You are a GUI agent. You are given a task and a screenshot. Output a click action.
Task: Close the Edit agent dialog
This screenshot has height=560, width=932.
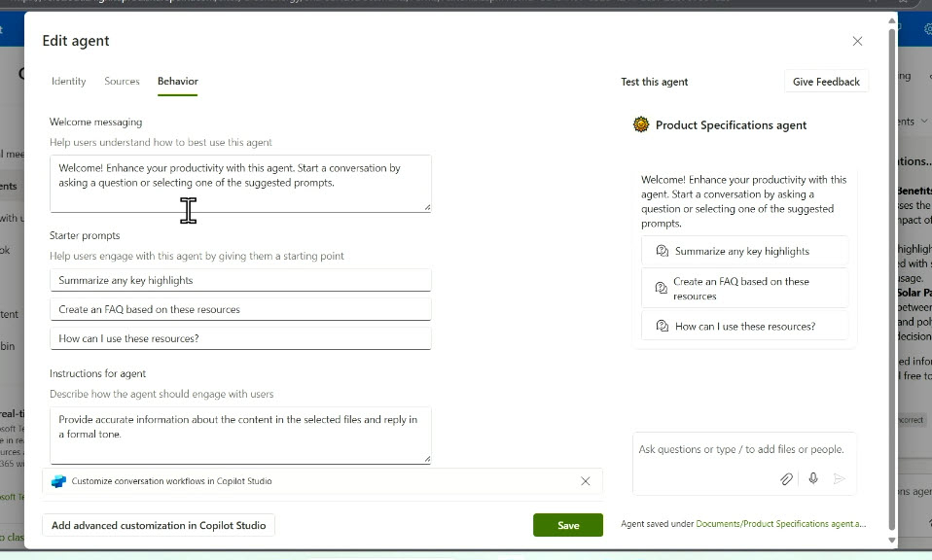(857, 41)
